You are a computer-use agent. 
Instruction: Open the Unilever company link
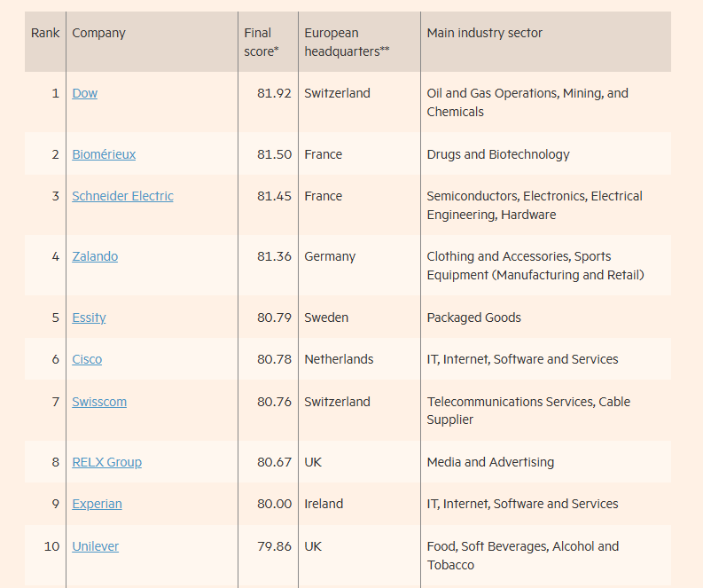95,546
